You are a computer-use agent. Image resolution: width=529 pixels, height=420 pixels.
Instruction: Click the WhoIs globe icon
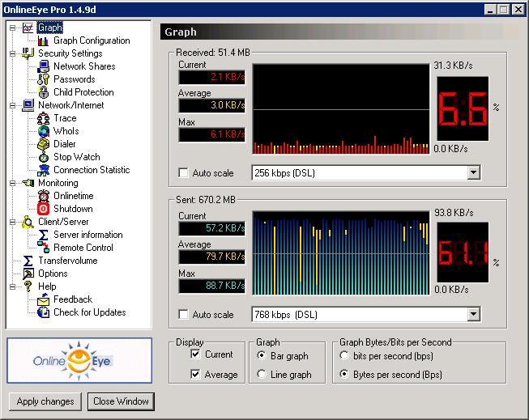[43, 131]
